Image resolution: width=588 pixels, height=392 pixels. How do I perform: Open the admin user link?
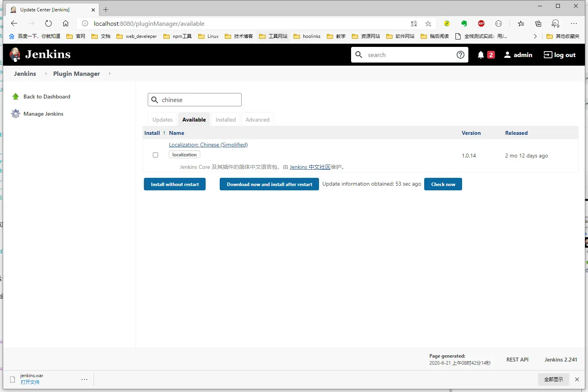pyautogui.click(x=518, y=55)
